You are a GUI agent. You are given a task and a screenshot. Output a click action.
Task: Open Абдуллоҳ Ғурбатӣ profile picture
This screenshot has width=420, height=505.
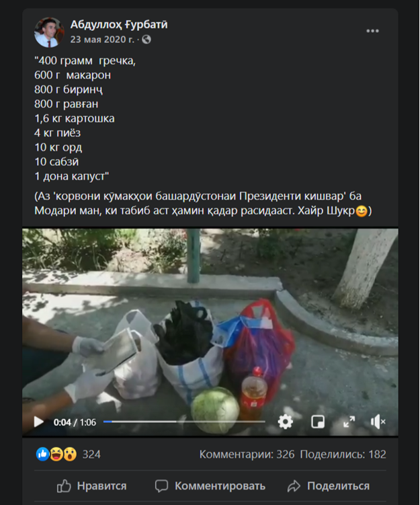[x=49, y=32]
